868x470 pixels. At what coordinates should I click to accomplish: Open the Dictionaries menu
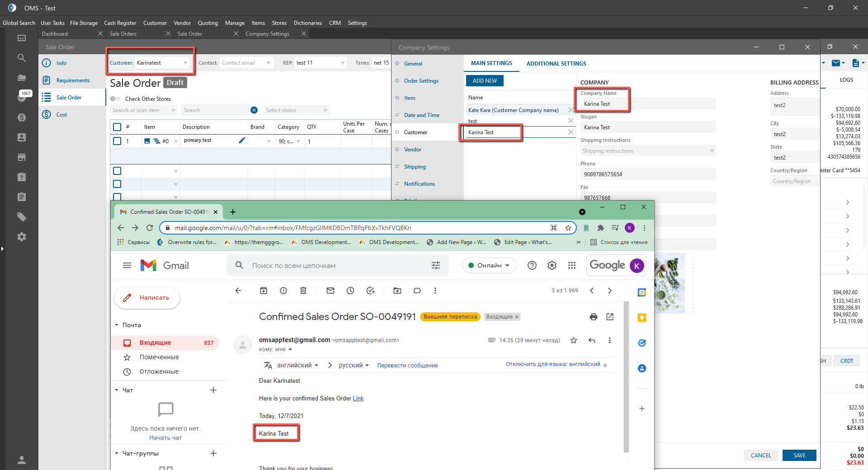click(x=308, y=23)
